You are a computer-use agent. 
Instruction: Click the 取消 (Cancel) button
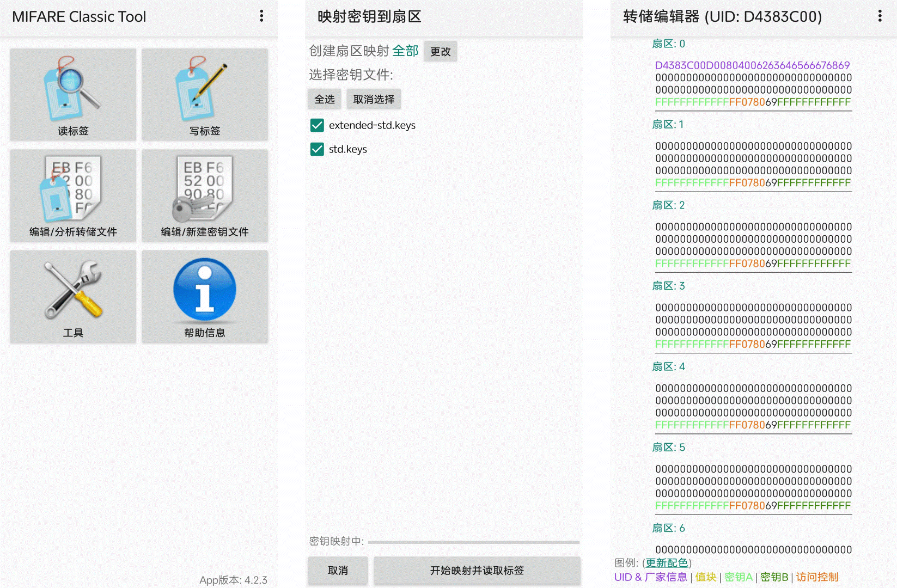click(338, 571)
